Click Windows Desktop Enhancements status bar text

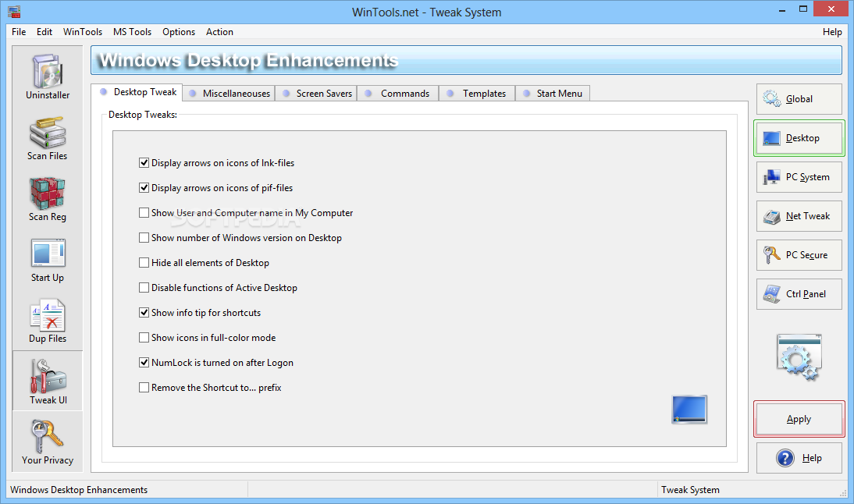pyautogui.click(x=79, y=490)
